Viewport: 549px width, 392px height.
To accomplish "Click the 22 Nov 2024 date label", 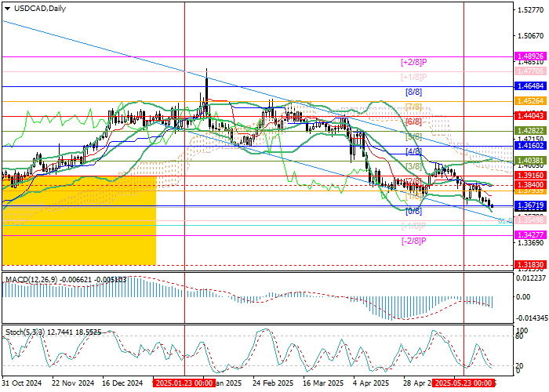I will 73,383.
